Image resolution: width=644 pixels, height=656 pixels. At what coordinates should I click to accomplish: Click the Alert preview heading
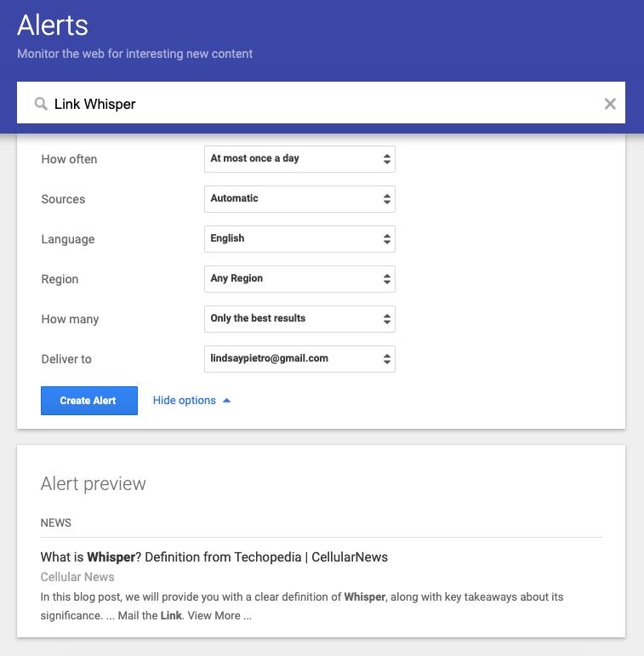coord(94,484)
